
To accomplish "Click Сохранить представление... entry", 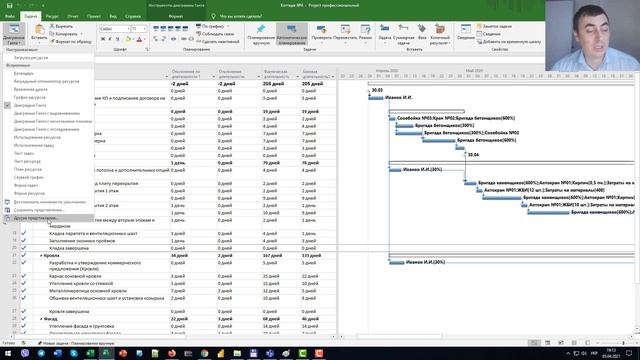I will tap(39, 210).
